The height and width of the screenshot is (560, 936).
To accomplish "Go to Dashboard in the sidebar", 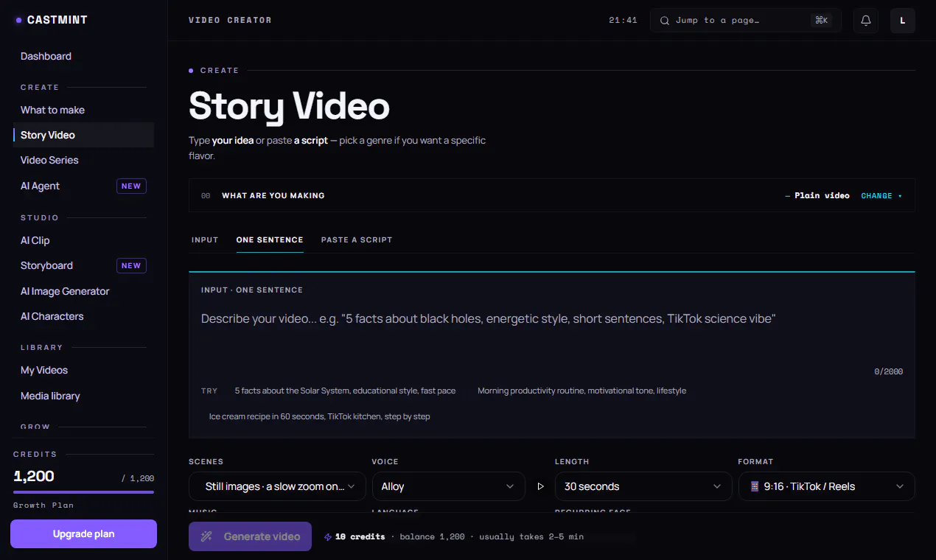I will click(46, 57).
